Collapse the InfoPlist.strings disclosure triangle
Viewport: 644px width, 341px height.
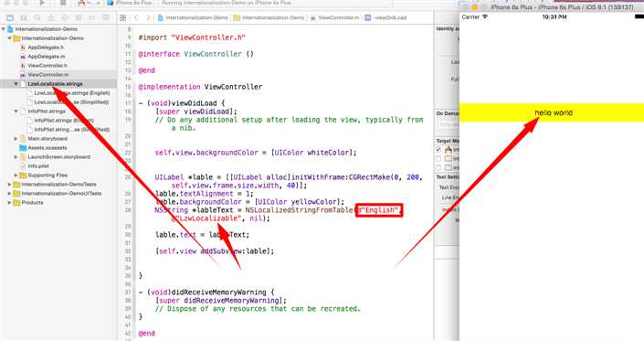coord(16,112)
